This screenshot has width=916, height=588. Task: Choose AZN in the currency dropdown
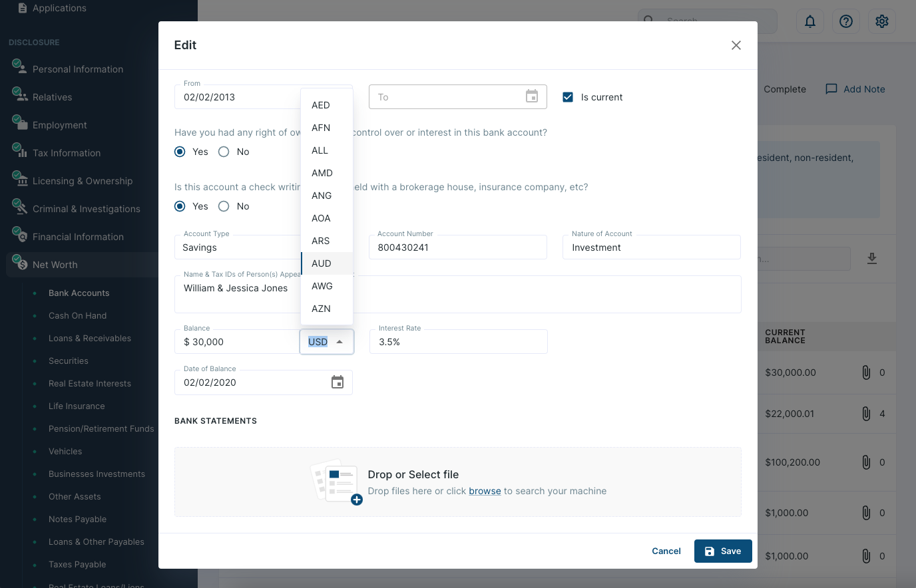tap(320, 309)
